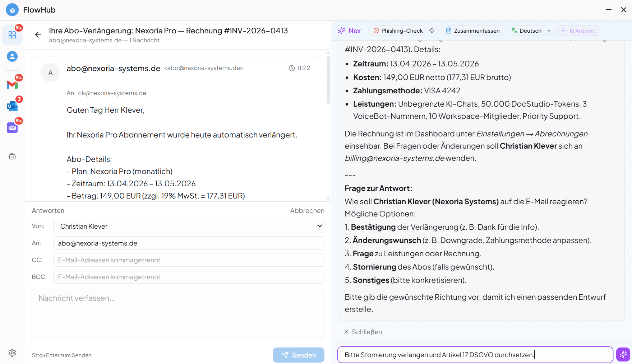Open the robot assistant icon in the sidebar
The image size is (632, 364).
(x=12, y=156)
